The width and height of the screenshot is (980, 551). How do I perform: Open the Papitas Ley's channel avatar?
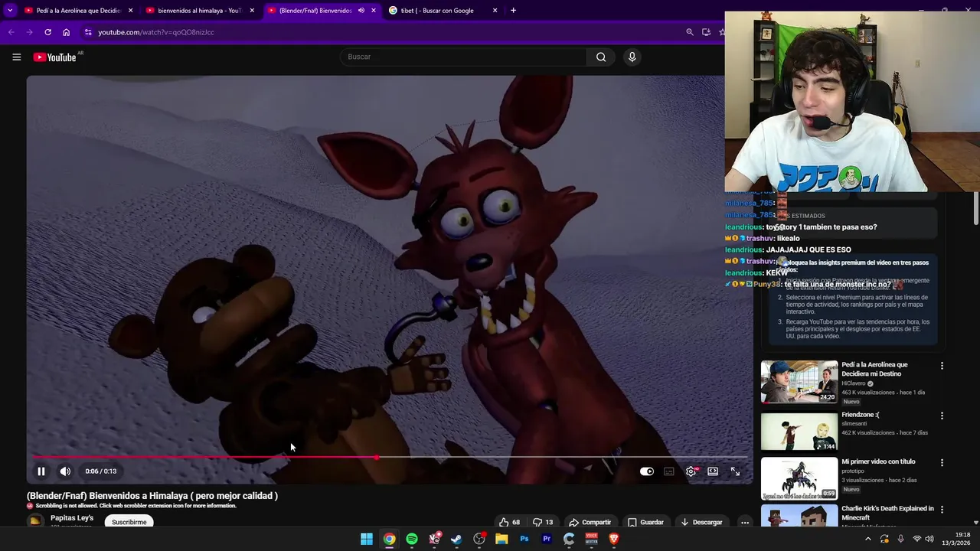tap(35, 521)
